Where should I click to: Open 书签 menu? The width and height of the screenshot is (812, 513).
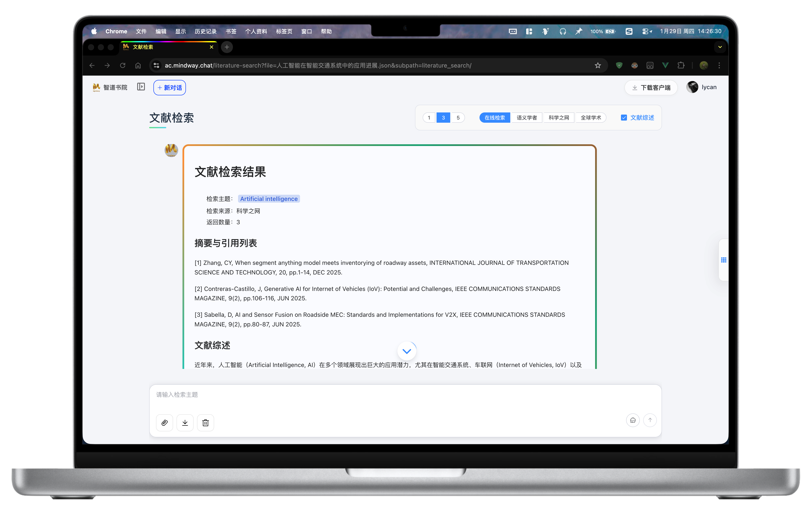231,31
